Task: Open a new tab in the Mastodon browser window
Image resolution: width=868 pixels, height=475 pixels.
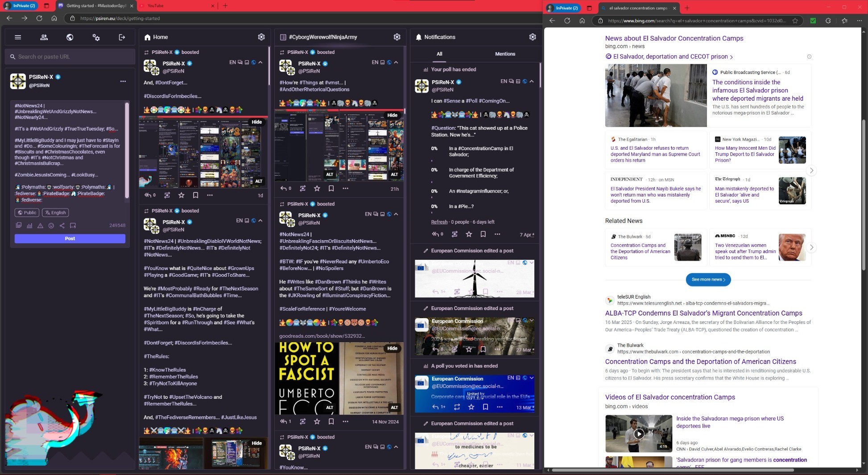Action: tap(225, 6)
